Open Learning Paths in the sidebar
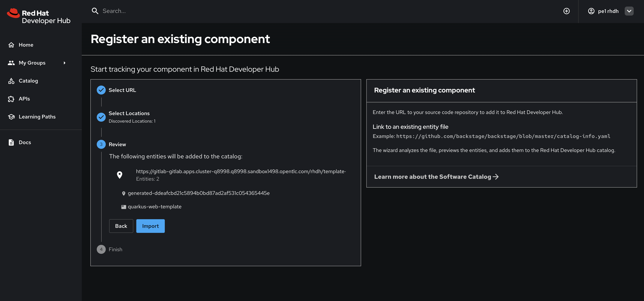This screenshot has height=301, width=644. 37,117
